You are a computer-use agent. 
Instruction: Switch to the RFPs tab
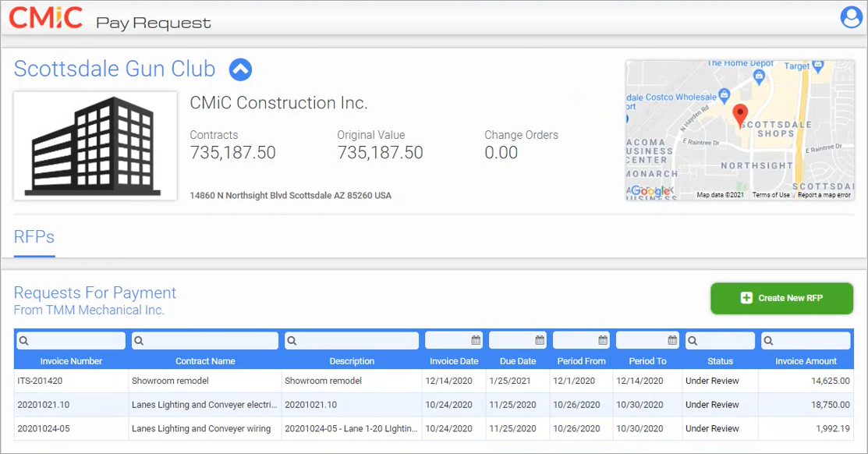click(x=34, y=237)
